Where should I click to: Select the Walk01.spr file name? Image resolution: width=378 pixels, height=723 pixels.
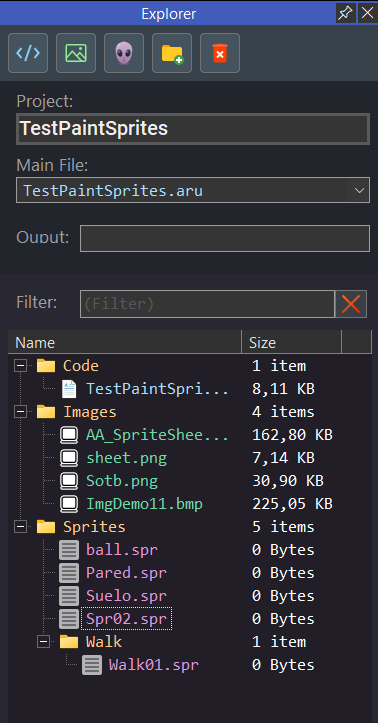point(154,665)
